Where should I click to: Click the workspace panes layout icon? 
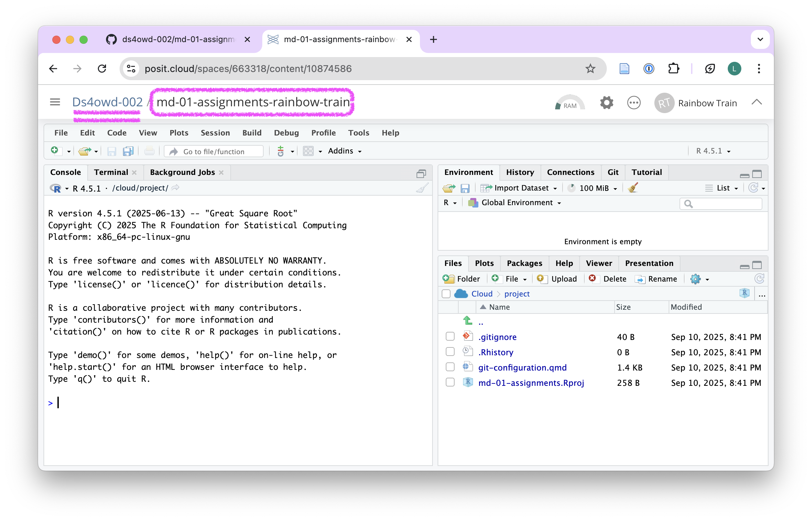308,151
